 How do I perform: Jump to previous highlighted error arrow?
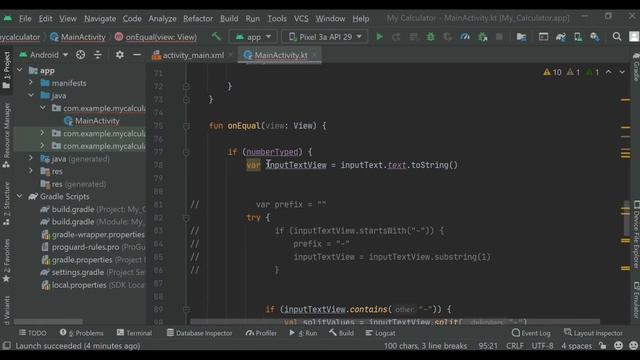(609, 72)
